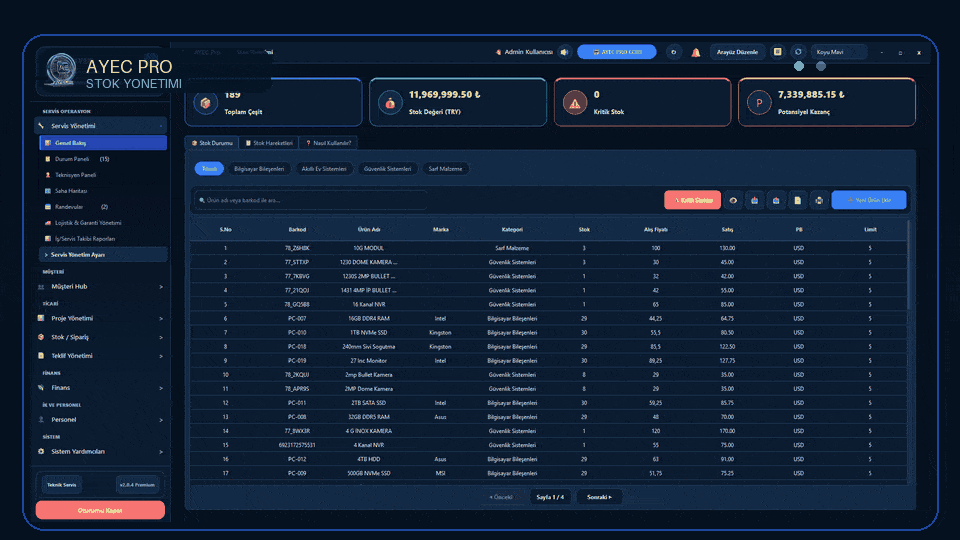Screen dimensions: 960x540
Task: Filter by Güvenlik Sistemleri category
Action: click(x=388, y=168)
